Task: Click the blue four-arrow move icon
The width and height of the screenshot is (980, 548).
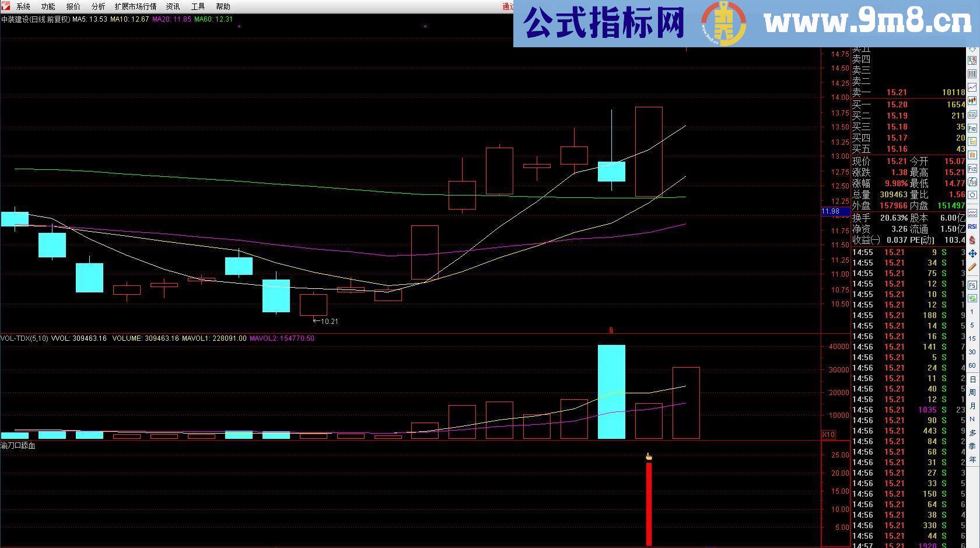Action: pos(972,254)
